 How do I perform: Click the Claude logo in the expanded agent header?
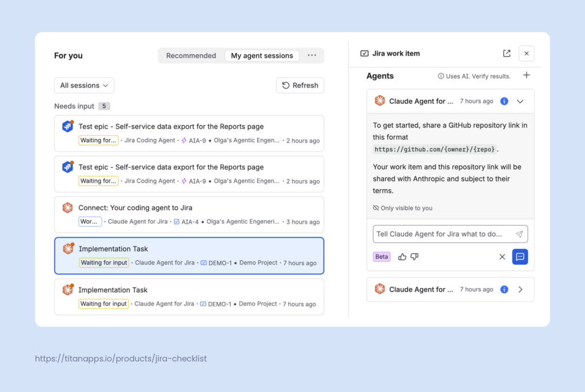tap(380, 101)
